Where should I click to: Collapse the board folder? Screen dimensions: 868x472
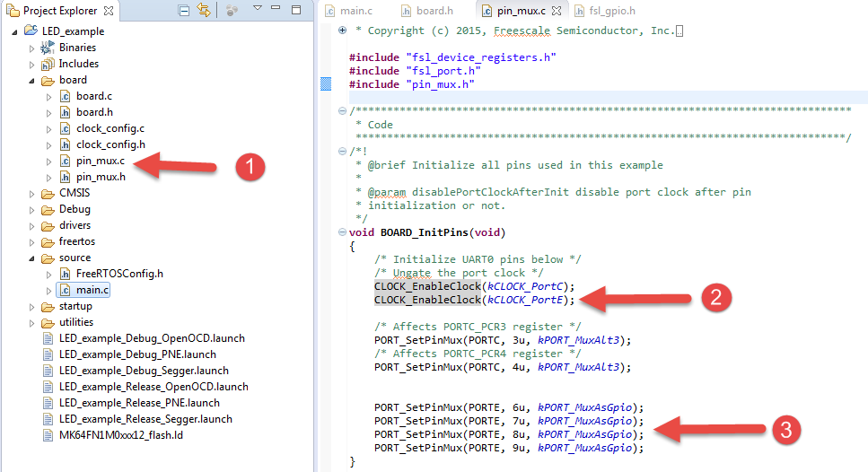click(31, 81)
